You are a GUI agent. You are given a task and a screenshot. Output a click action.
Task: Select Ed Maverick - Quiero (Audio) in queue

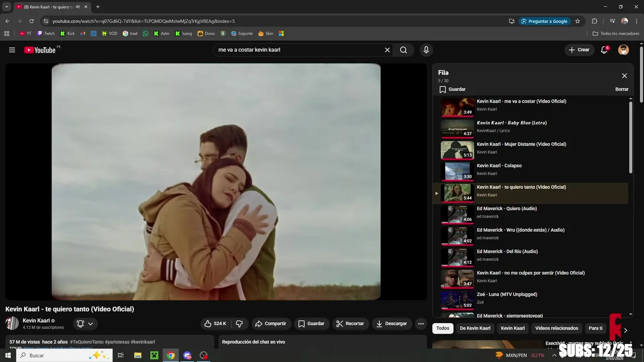coord(531,215)
